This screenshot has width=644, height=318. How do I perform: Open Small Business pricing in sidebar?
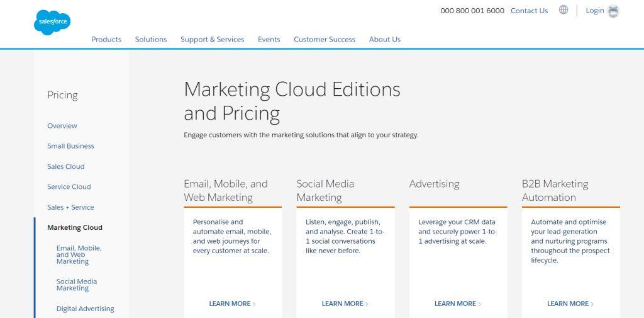(70, 146)
